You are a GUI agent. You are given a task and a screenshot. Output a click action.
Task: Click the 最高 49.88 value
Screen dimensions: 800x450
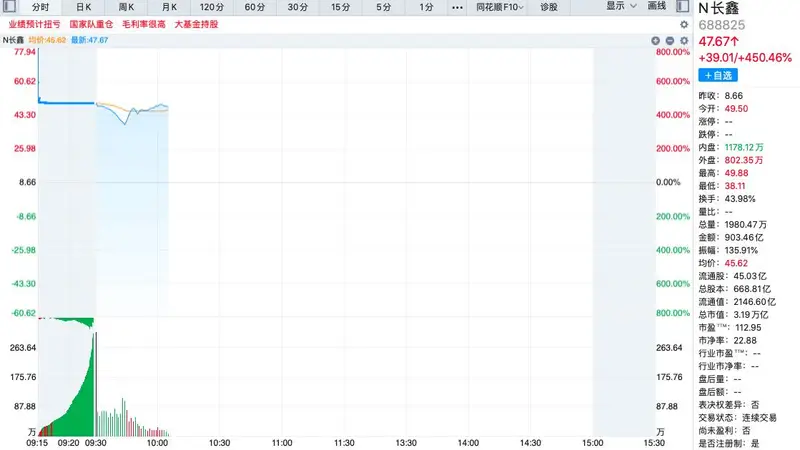736,173
